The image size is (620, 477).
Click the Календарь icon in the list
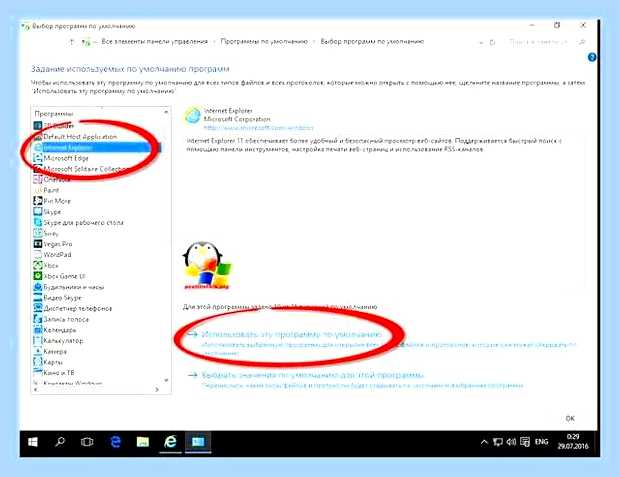point(38,330)
